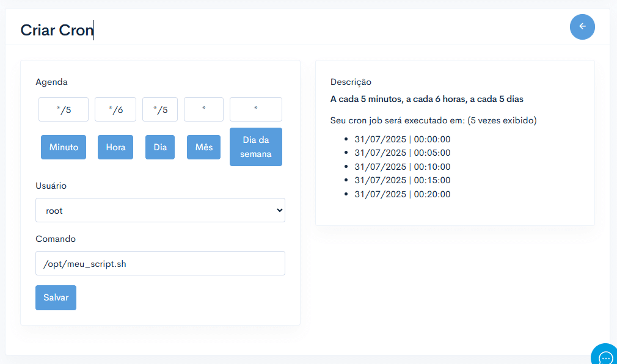Click the month schedule field above Mês

point(203,109)
